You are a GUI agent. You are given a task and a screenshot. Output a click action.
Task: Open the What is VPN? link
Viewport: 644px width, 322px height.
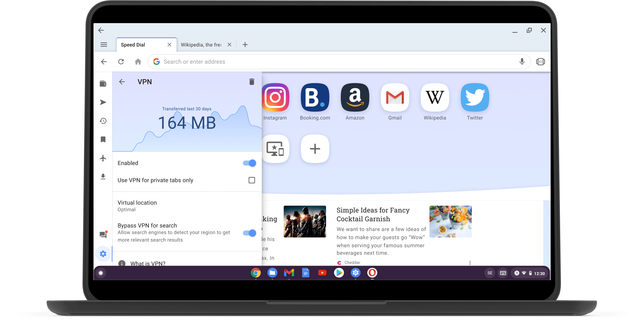tap(148, 263)
